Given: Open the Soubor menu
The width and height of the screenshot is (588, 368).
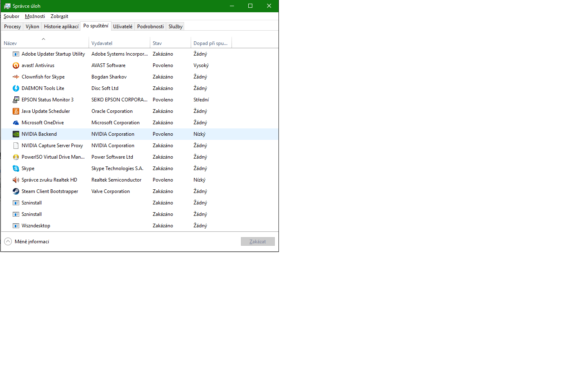Looking at the screenshot, I should pyautogui.click(x=11, y=16).
